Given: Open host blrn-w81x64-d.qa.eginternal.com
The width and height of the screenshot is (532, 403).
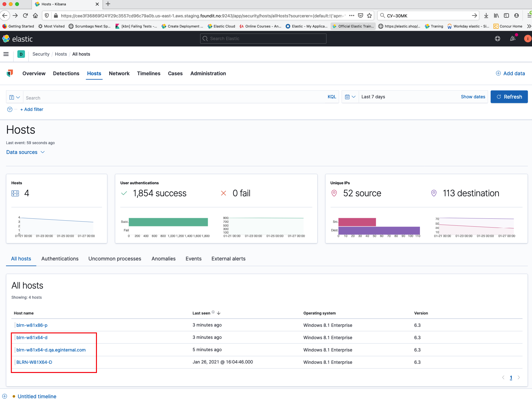Looking at the screenshot, I should [51, 350].
